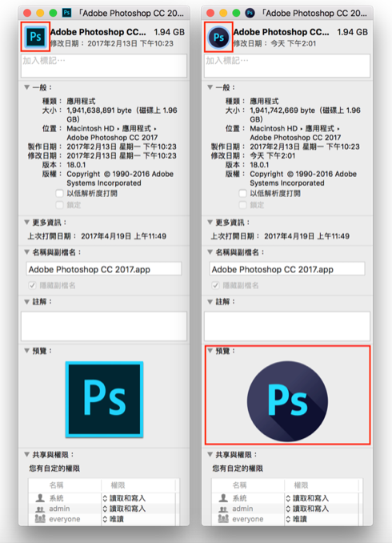This screenshot has width=392, height=543.
Task: Collapse 共享與權限 section in left window
Action: click(x=26, y=454)
